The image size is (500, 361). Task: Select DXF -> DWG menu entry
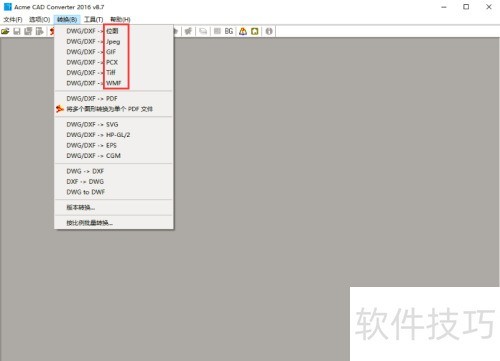click(114, 182)
